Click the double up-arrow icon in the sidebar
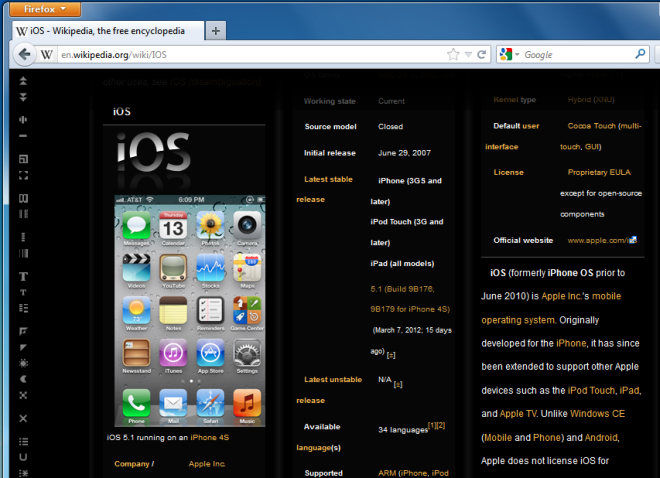660x478 pixels. (23, 81)
